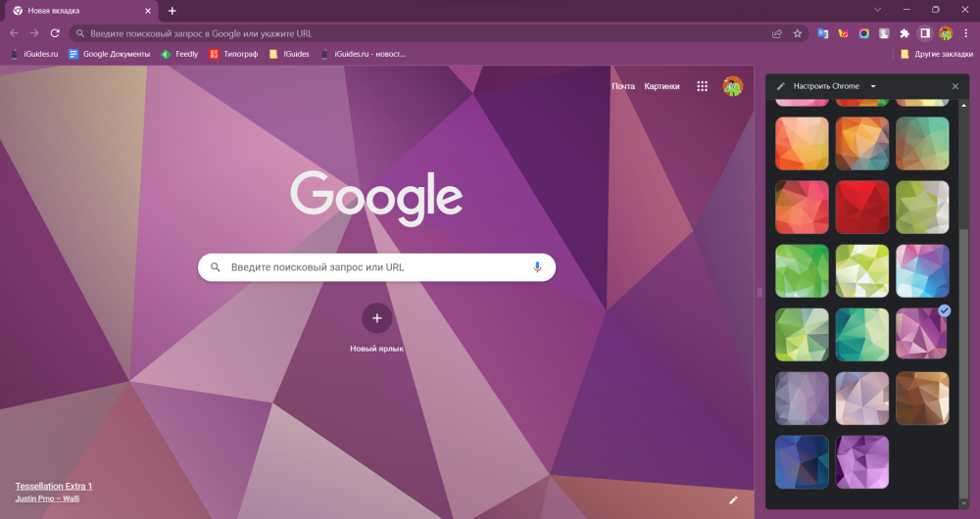Select the brown polygon background

pos(922,399)
